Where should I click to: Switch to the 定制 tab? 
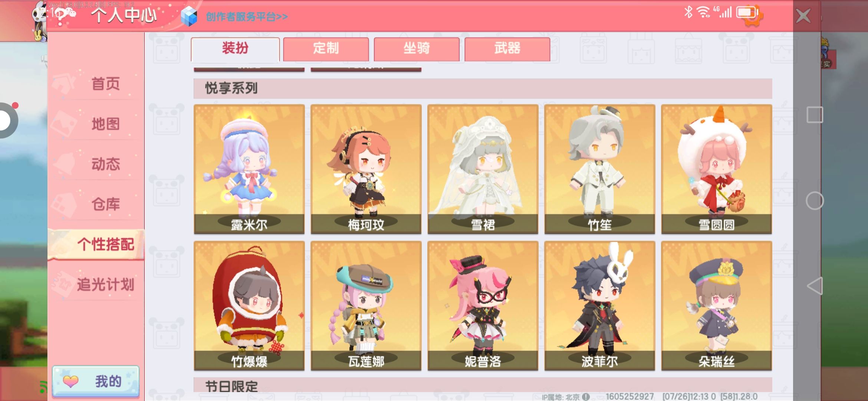(x=326, y=49)
